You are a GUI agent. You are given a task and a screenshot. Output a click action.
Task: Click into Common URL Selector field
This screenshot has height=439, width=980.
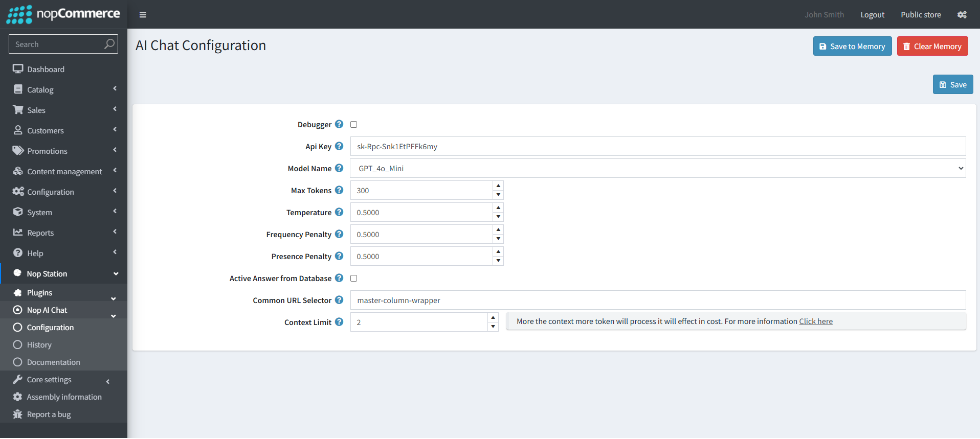tap(658, 300)
